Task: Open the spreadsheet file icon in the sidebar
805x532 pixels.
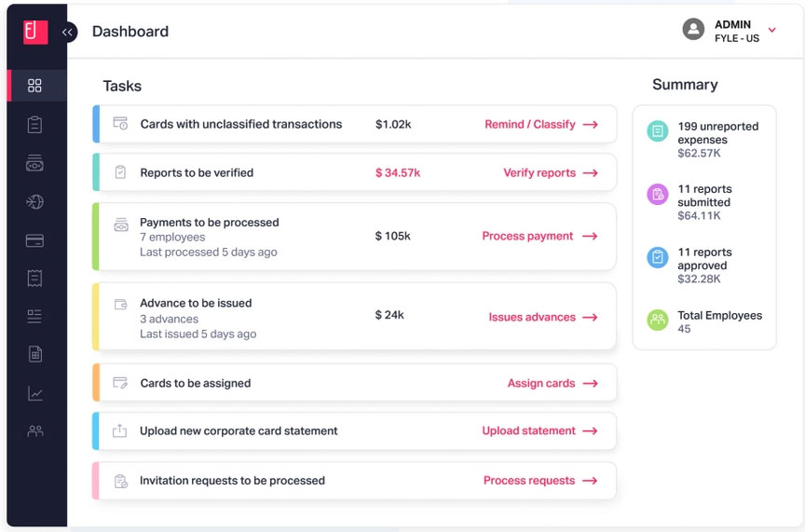Action: (x=35, y=355)
